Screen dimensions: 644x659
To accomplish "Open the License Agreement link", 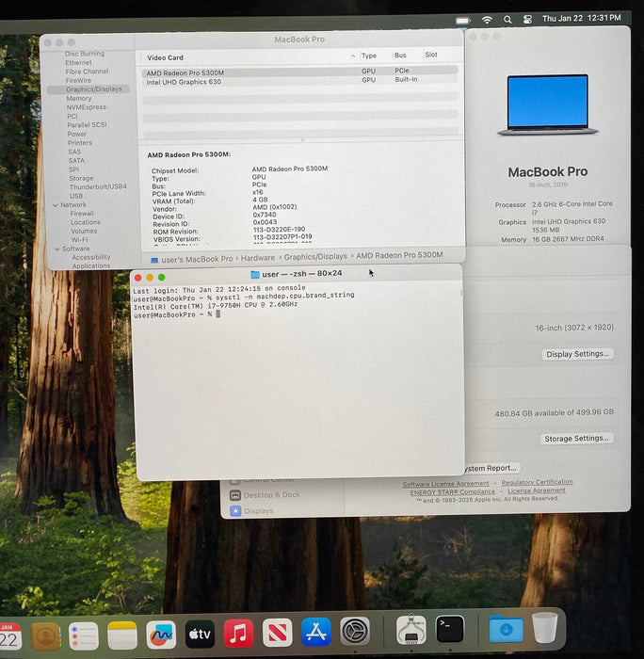I will [537, 490].
